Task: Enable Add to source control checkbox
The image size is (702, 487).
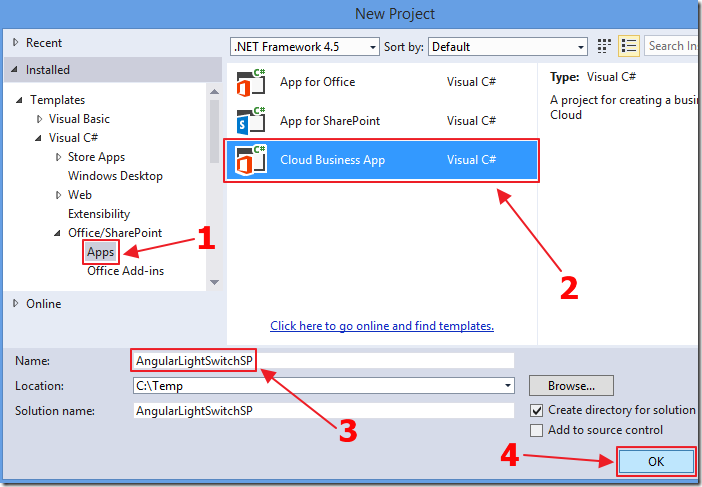Action: [x=536, y=430]
